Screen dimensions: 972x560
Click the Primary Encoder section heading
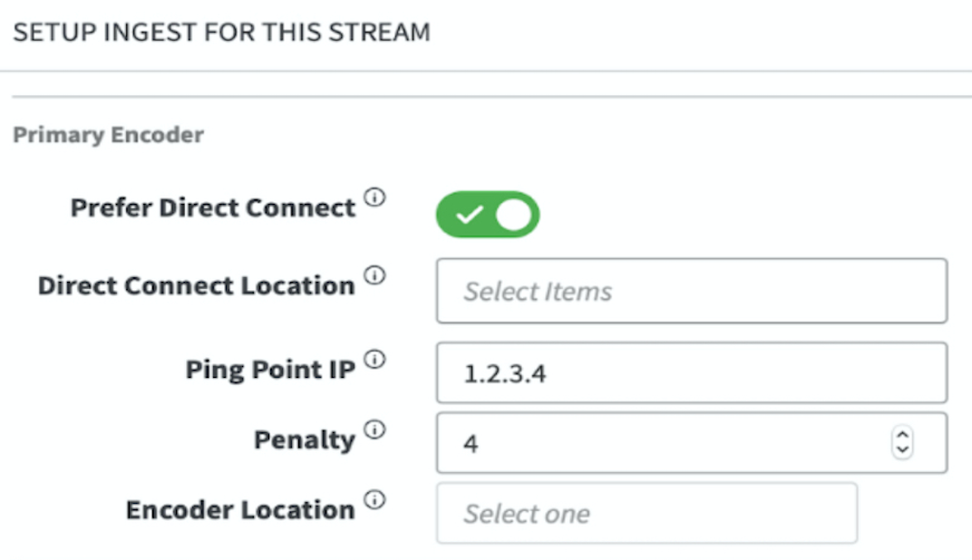[108, 135]
